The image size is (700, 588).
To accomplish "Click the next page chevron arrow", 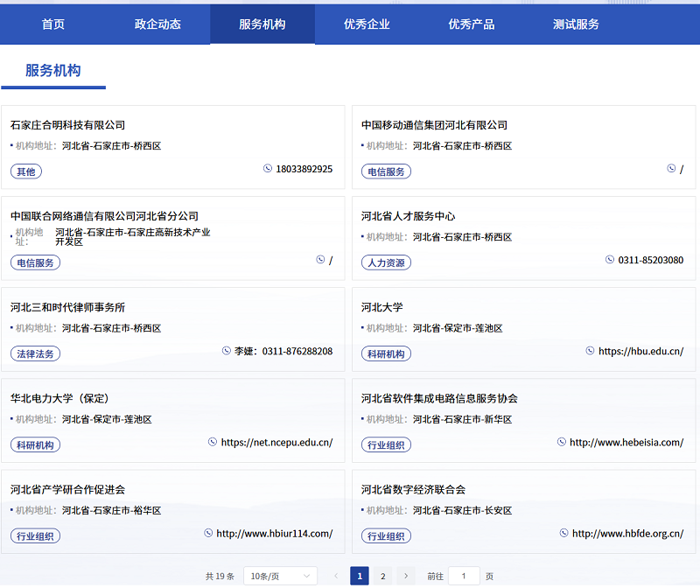I will click(x=406, y=577).
